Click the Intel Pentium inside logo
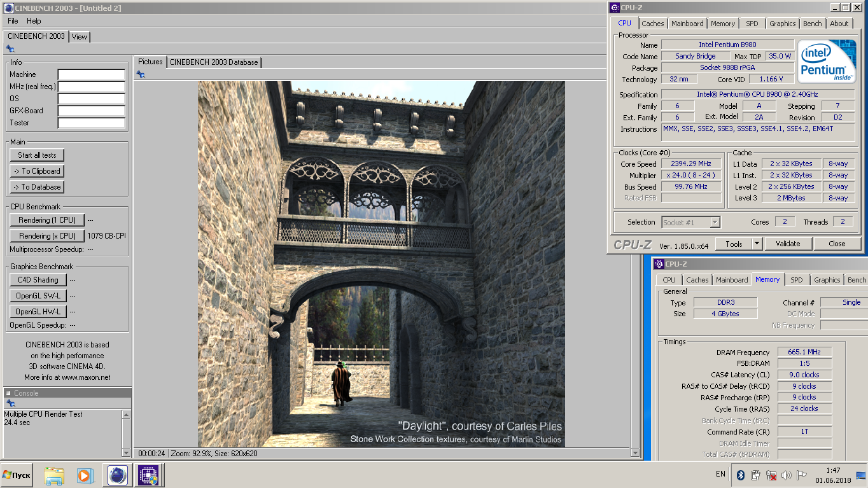Screen dimensions: 868x488 tap(827, 62)
